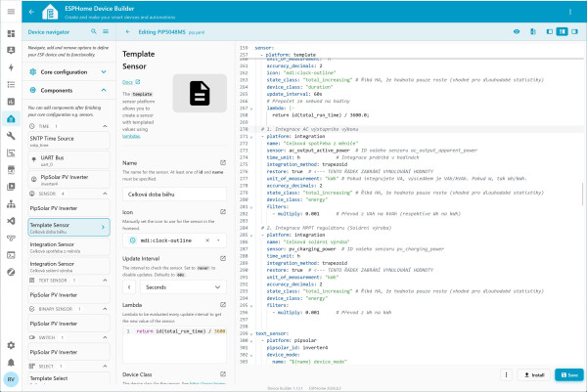Open the terminal sidebar icon

(x=11, y=255)
